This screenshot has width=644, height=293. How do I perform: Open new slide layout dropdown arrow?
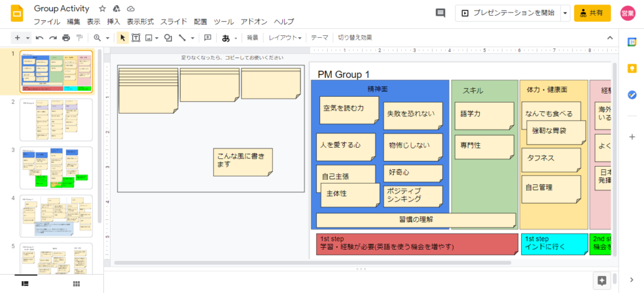(x=28, y=38)
